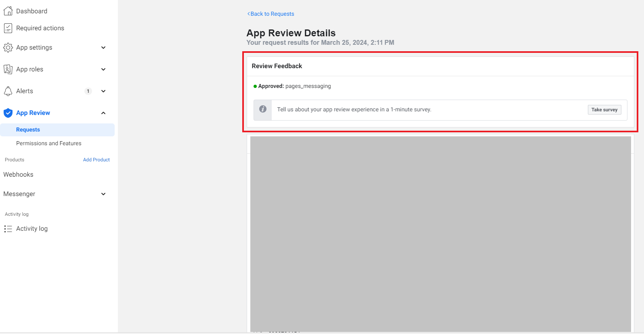Expand the Messenger dropdown arrow
The image size is (644, 334).
point(103,194)
